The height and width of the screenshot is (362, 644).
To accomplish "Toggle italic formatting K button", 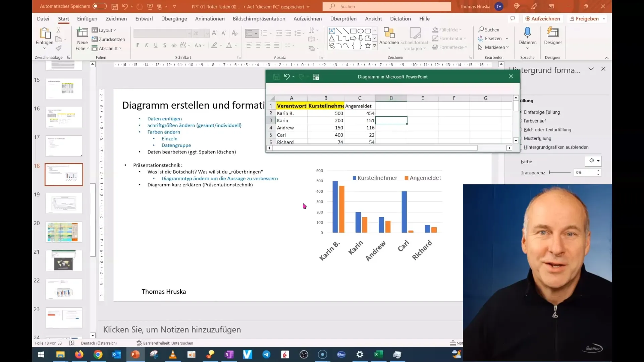I will pos(147,45).
